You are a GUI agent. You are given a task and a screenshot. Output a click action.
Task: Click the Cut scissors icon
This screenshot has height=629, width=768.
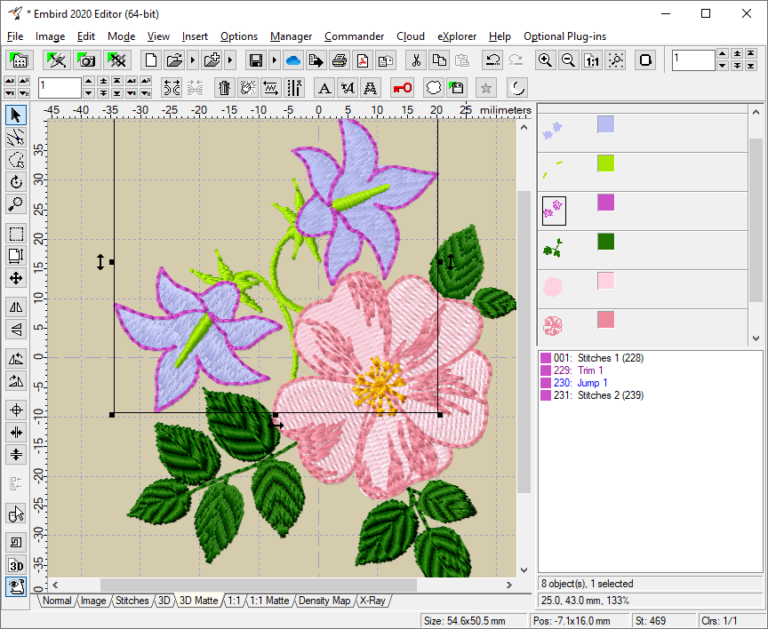tap(416, 60)
